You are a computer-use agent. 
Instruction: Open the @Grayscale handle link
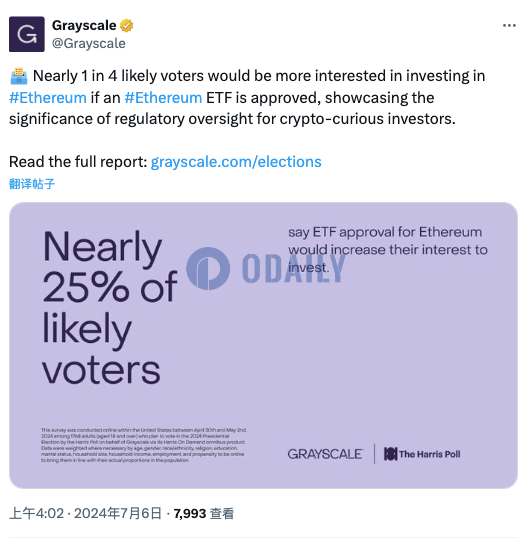coord(88,44)
